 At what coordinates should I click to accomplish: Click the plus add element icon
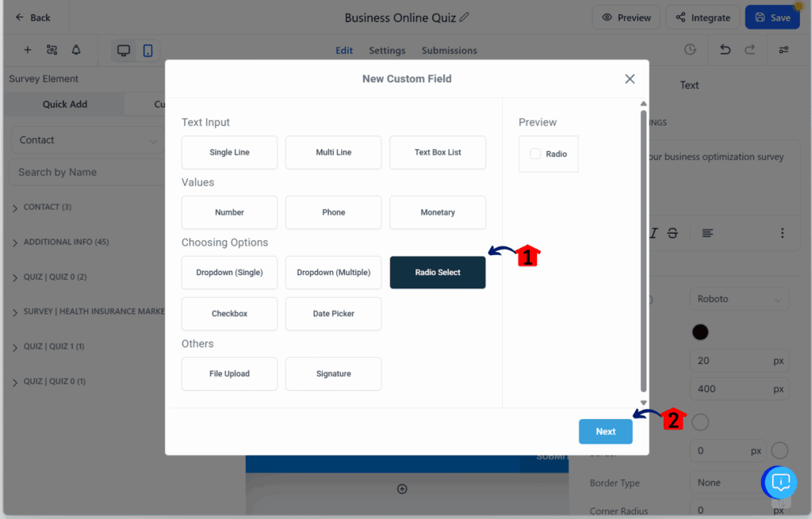coord(28,50)
